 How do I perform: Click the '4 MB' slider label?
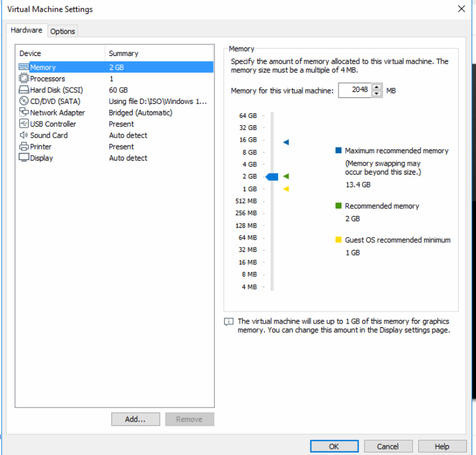point(249,287)
